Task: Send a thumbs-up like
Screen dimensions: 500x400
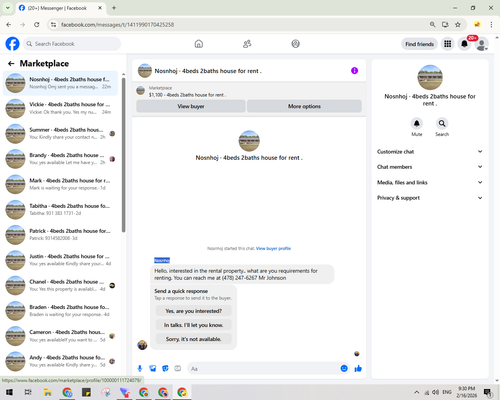Action: (358, 368)
